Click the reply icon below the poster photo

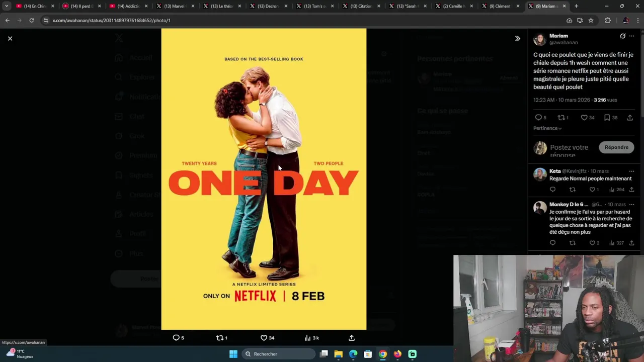176,338
